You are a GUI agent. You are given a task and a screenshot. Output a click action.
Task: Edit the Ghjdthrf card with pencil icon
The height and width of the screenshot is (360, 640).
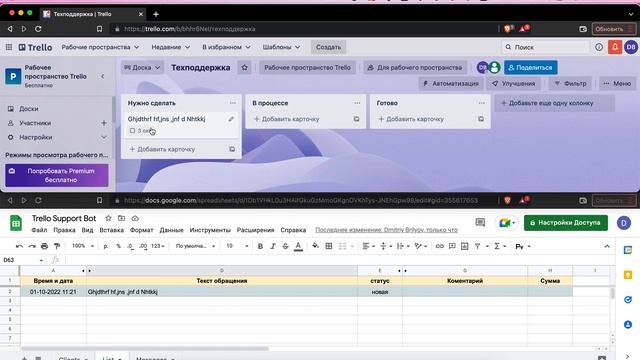(x=231, y=119)
